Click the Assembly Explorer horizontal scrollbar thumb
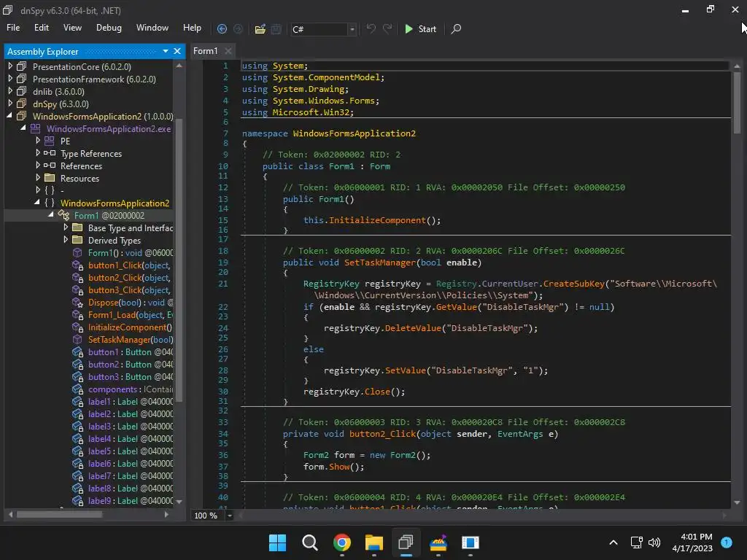Viewport: 747px width, 560px height. (x=60, y=514)
